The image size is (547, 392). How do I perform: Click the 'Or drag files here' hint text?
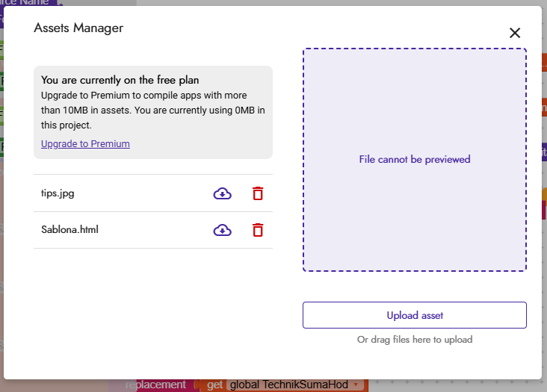pos(415,340)
